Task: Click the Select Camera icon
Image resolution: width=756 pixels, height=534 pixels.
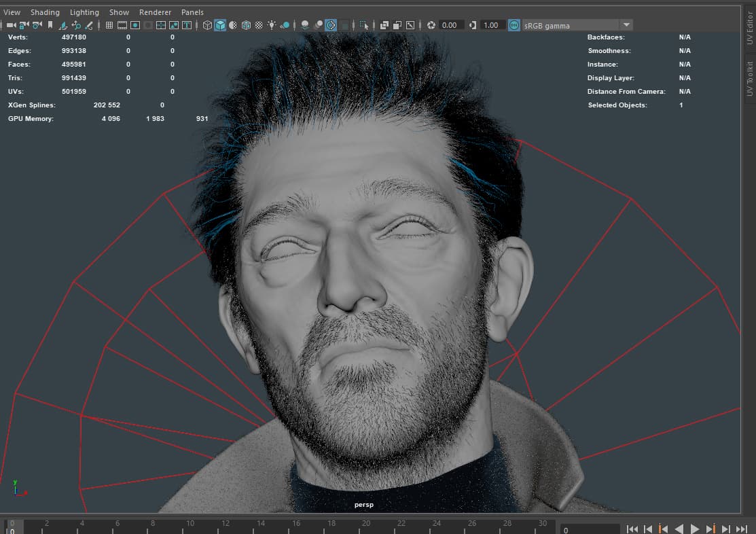Action: point(11,25)
